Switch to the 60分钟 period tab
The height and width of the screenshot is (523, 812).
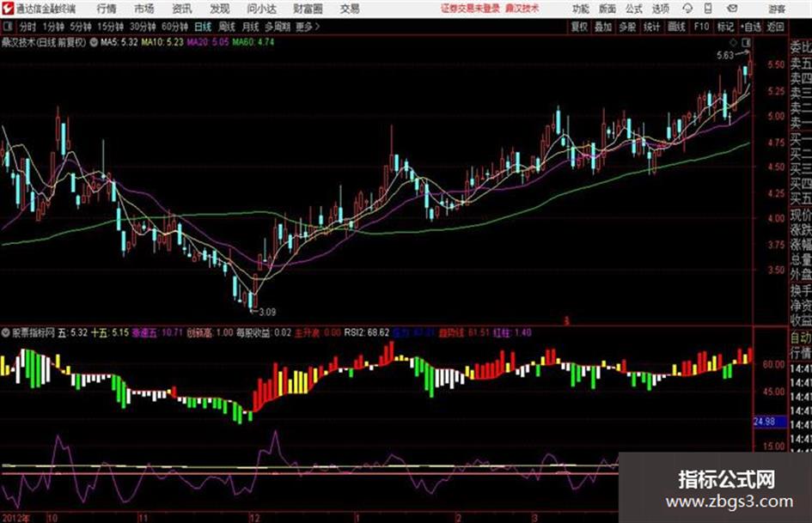pos(174,27)
